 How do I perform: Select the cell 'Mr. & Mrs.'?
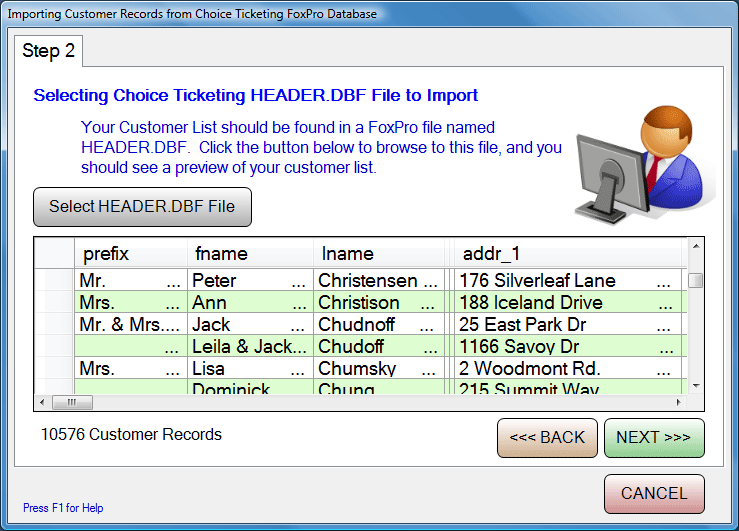click(x=131, y=325)
